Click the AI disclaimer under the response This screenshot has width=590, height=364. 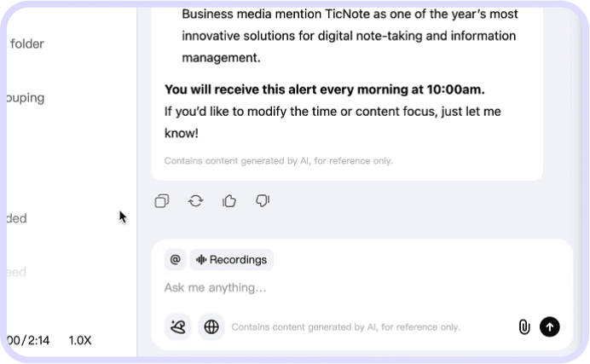[x=278, y=160]
